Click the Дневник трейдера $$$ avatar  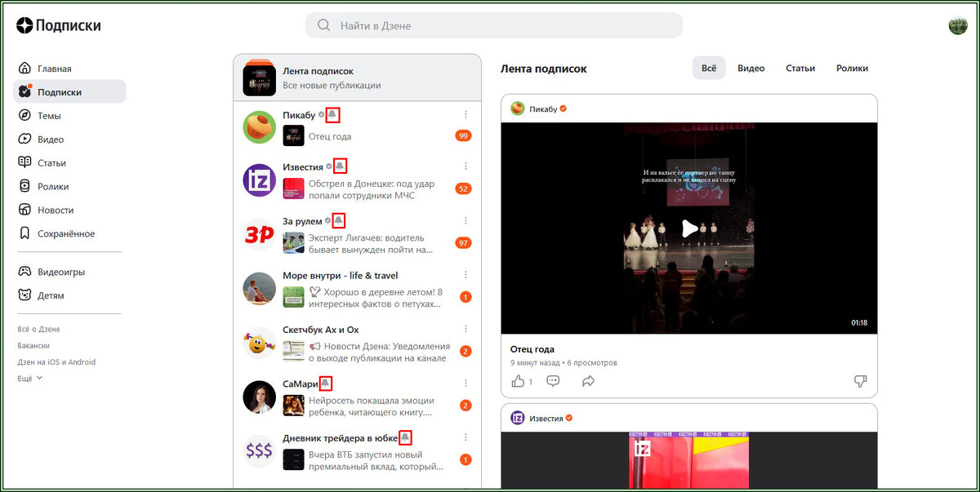pos(260,451)
